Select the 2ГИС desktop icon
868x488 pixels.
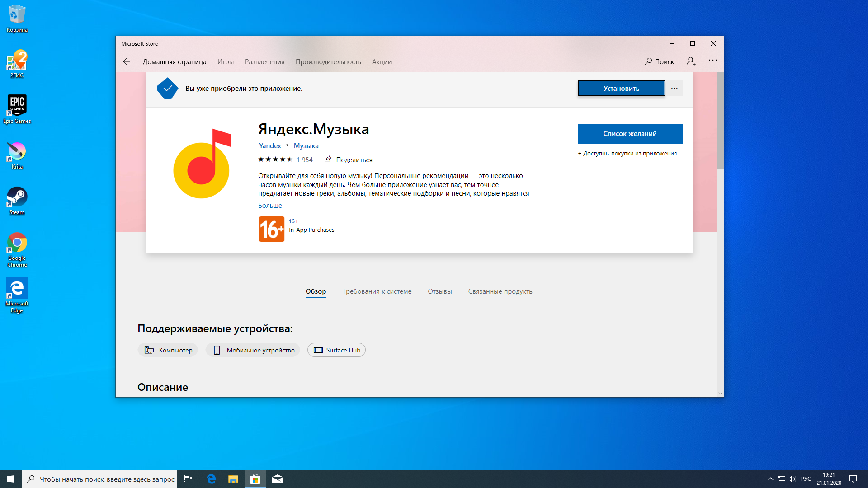tap(17, 64)
